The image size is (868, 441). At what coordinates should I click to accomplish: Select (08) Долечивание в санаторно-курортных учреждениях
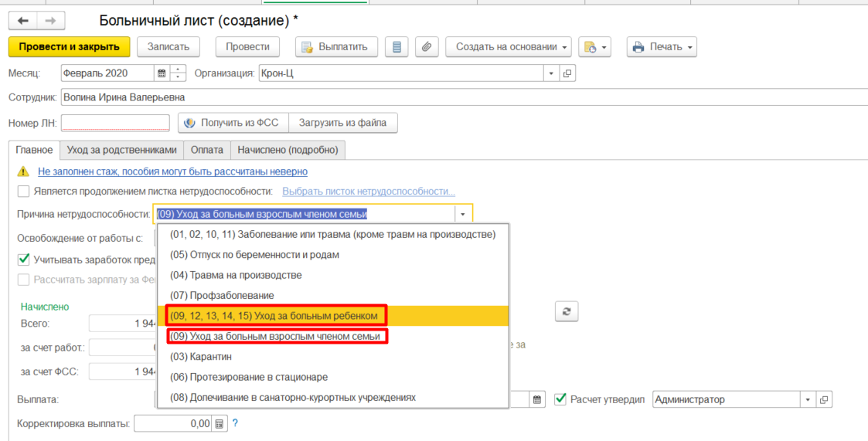[x=332, y=397]
